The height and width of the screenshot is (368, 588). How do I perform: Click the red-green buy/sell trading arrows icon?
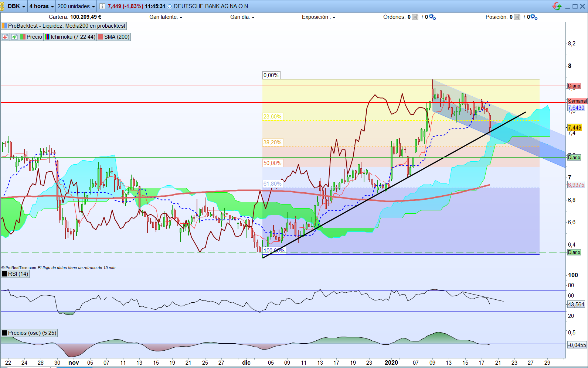pos(557,6)
